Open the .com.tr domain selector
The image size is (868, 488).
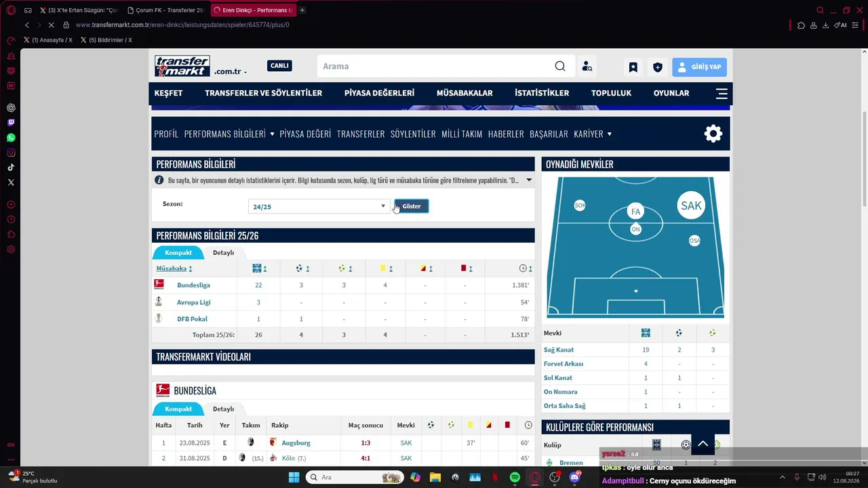click(231, 71)
